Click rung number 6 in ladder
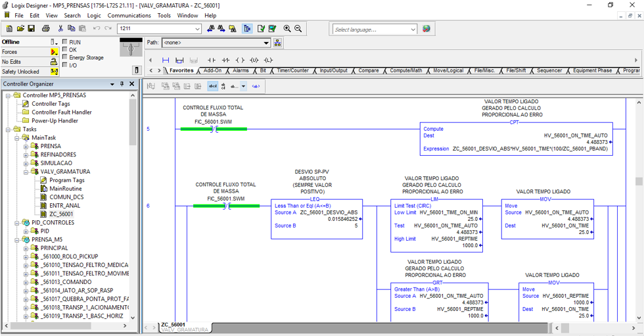 pyautogui.click(x=148, y=206)
